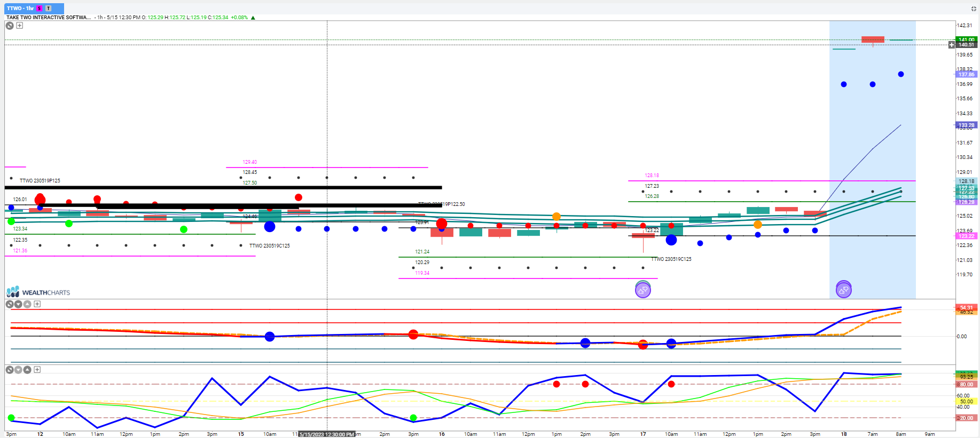Click the red candle at the 141.00 price level
980x438 pixels.
(x=873, y=39)
